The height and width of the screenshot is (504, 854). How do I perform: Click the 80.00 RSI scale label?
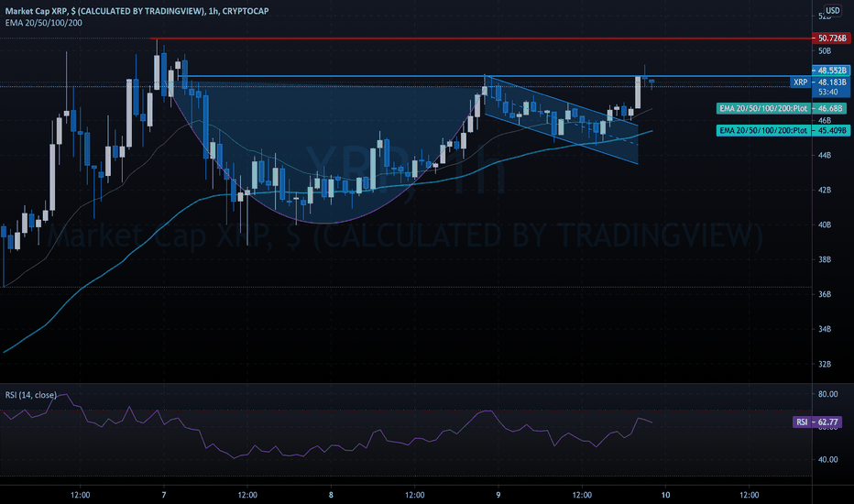point(827,394)
